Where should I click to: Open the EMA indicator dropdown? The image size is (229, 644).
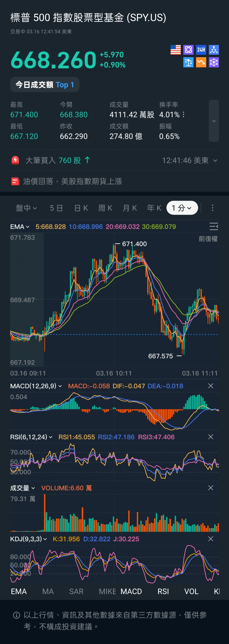20,227
